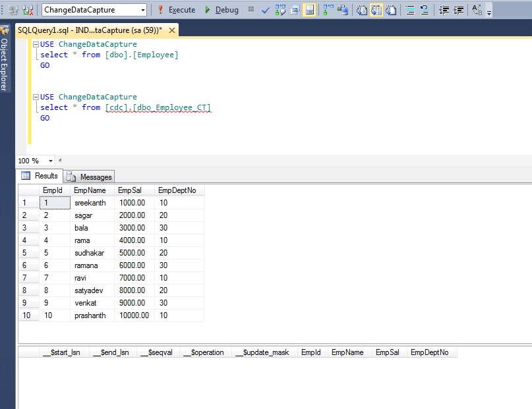Click the Specify Values for Template Parameters icon
Image resolution: width=532 pixels, height=409 pixels.
click(477, 10)
